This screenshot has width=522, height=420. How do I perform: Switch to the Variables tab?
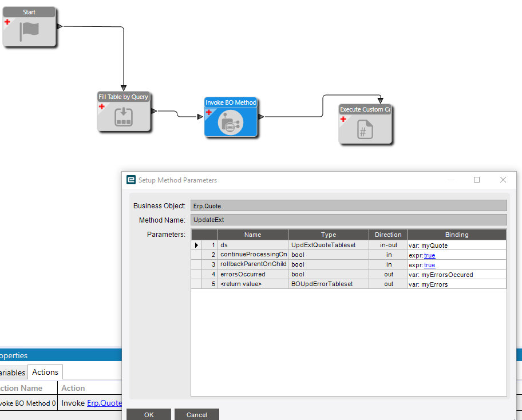[x=13, y=373]
